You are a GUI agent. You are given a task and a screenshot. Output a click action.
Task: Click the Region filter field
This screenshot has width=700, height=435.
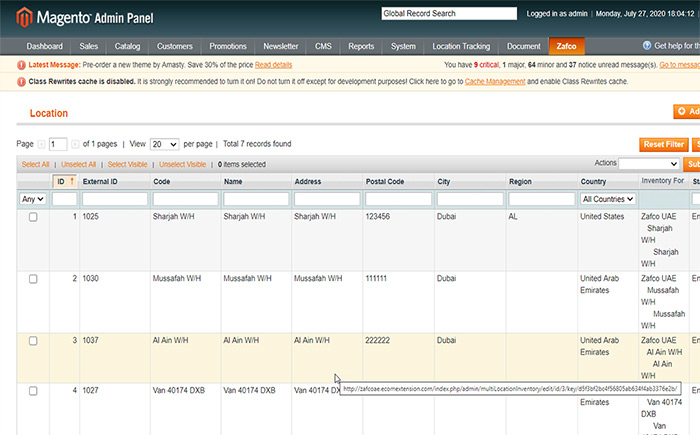(542, 199)
